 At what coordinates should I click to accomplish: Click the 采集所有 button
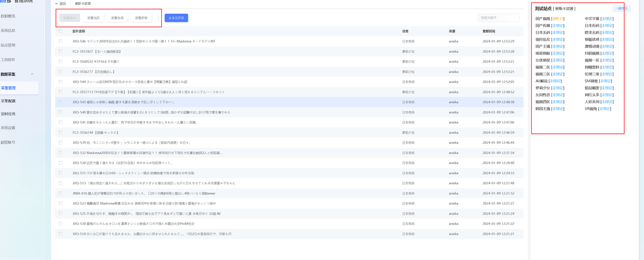tap(141, 18)
